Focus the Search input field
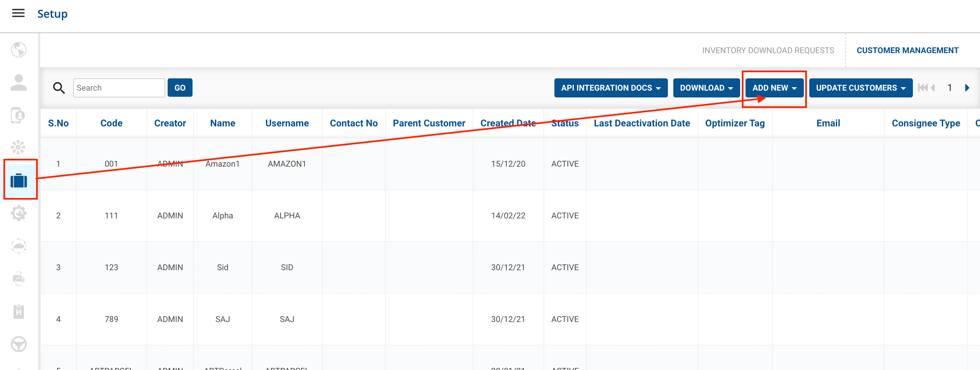 pos(119,88)
